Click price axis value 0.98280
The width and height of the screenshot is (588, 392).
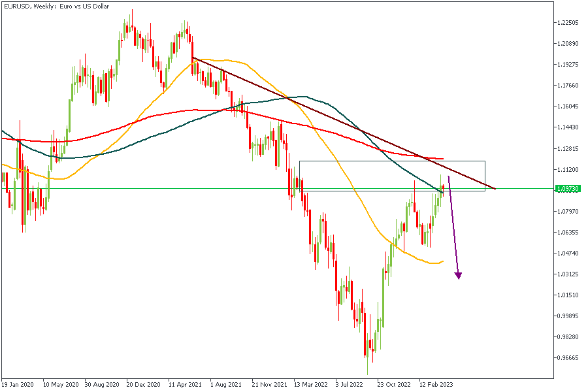click(x=567, y=337)
